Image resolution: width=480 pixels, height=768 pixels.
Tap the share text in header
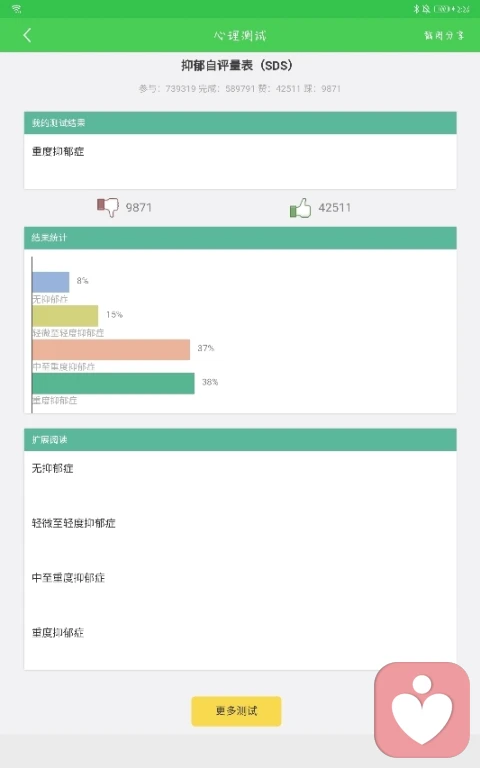tap(444, 35)
